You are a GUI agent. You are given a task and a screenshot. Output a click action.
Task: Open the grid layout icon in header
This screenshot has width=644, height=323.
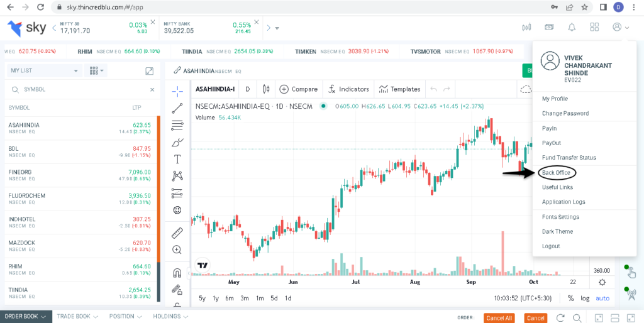(594, 27)
